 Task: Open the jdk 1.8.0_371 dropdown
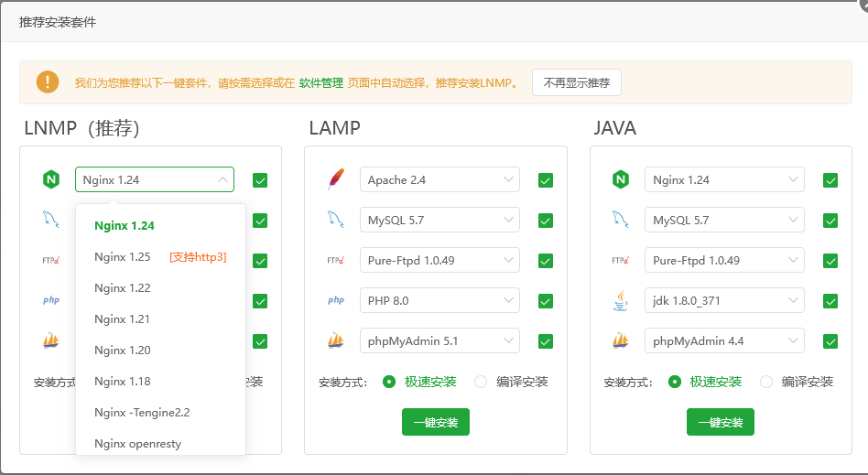[x=724, y=300]
